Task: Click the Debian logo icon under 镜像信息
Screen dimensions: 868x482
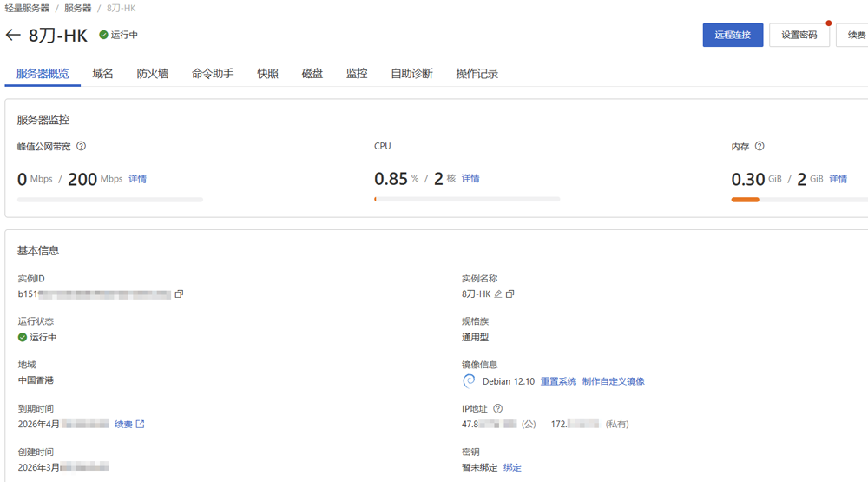Action: pos(469,381)
